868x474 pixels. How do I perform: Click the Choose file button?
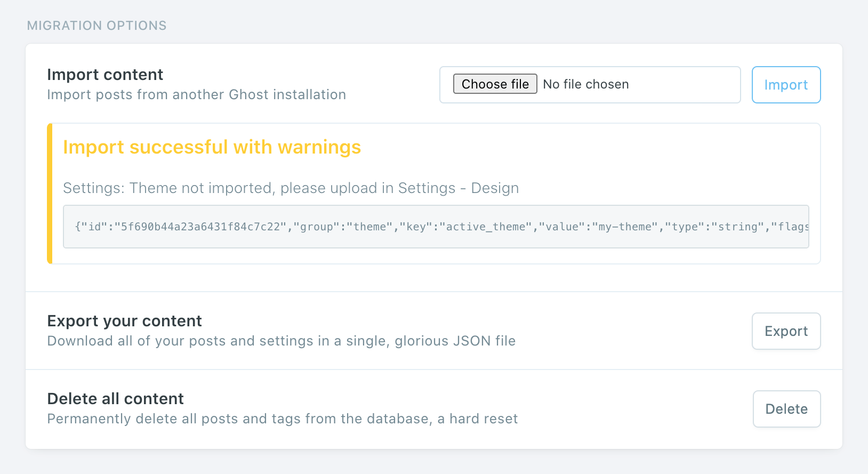[x=495, y=84]
